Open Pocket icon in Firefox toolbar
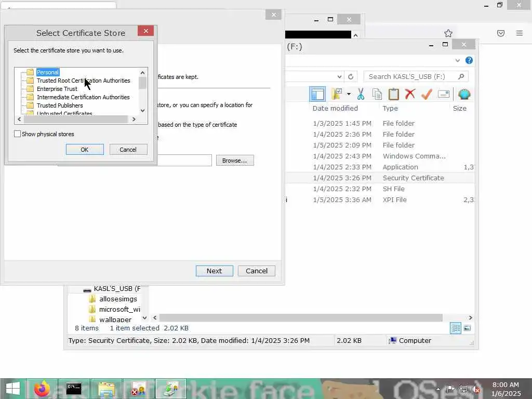 click(501, 33)
